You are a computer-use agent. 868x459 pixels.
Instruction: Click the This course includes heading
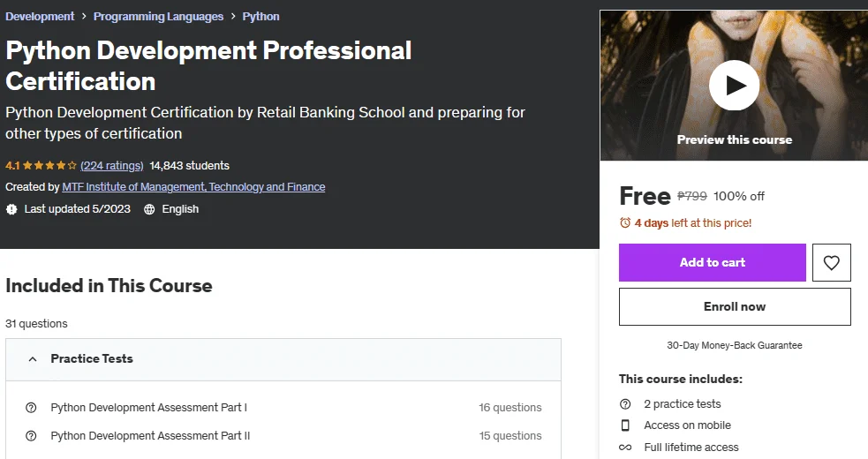(681, 380)
